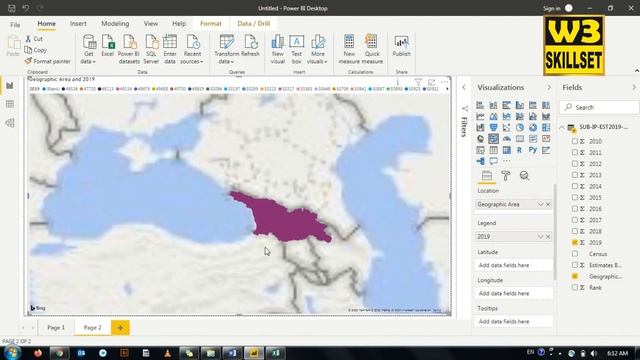Collapse the ribbon

[x=637, y=71]
